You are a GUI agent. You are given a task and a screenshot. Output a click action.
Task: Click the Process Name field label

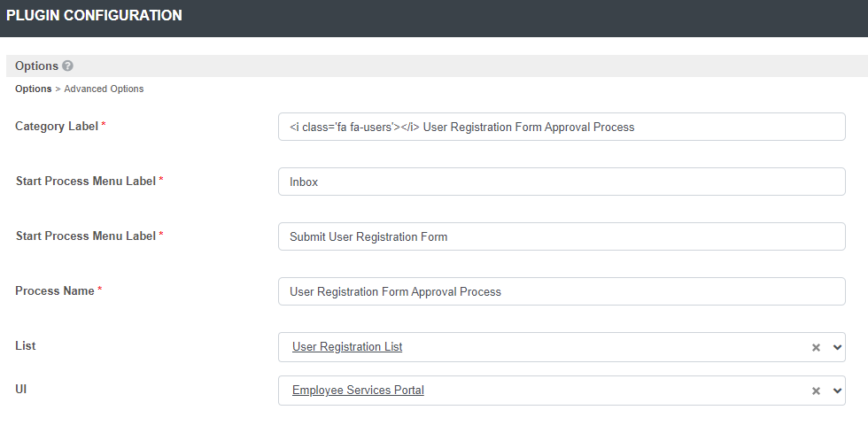(55, 290)
